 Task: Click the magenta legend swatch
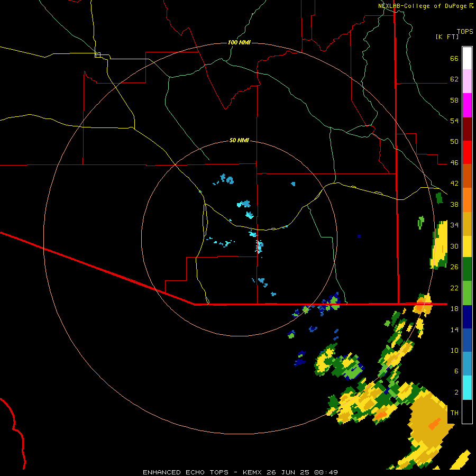[x=467, y=105]
